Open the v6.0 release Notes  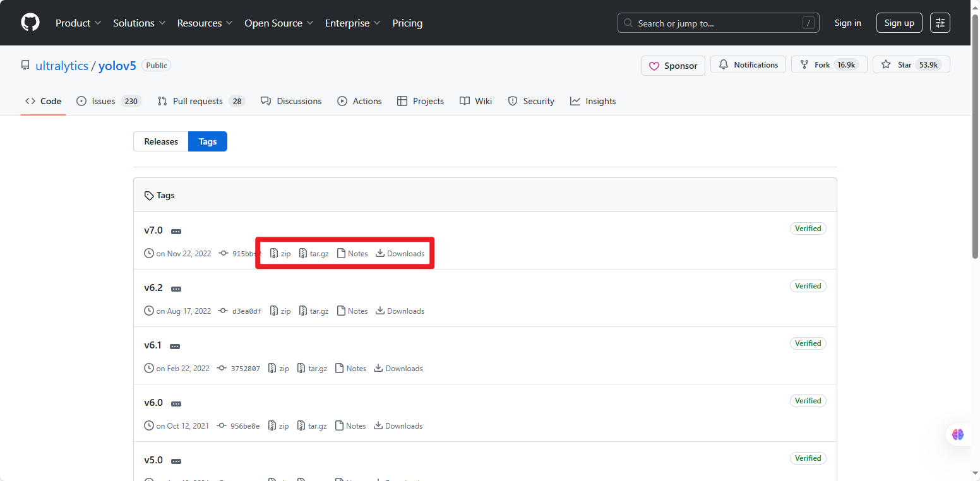coord(350,426)
